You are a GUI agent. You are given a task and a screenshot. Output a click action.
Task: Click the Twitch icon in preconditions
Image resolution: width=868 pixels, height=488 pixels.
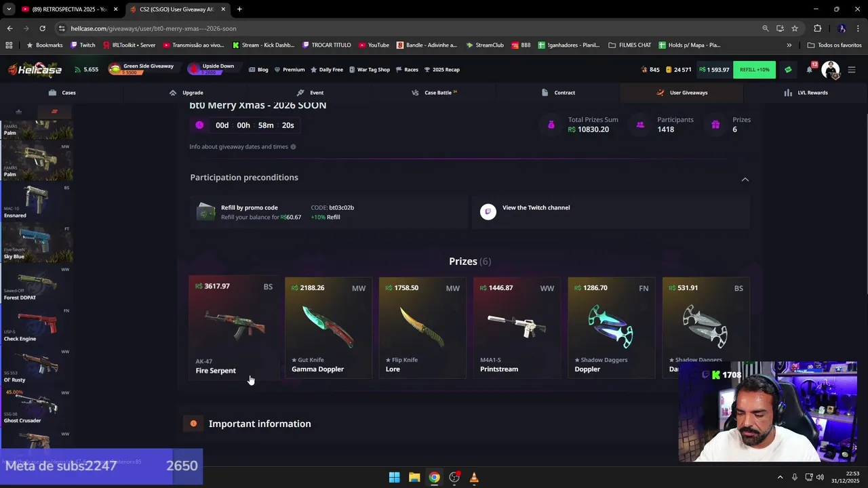(x=488, y=212)
